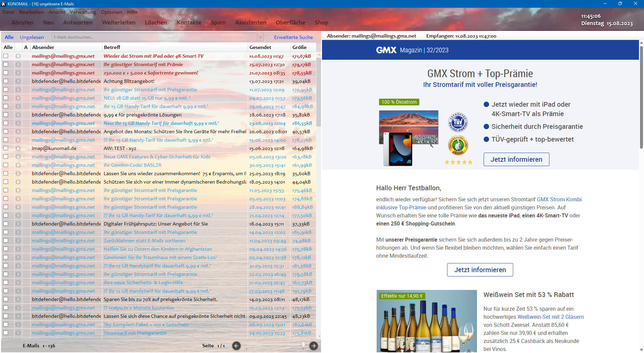644x353 pixels.
Task: Tick checkbox for 'Ihr Gewinn-Code: 8ASLZR'
Action: [x=6, y=165]
